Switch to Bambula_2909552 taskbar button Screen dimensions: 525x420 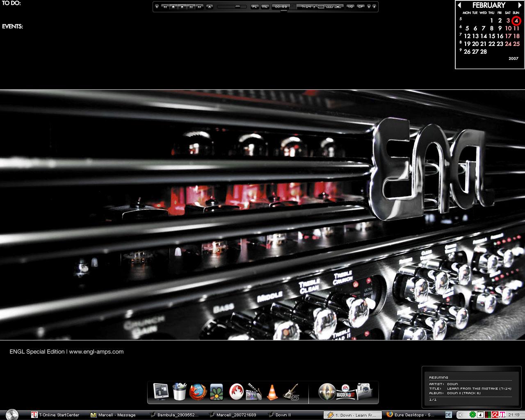175,415
